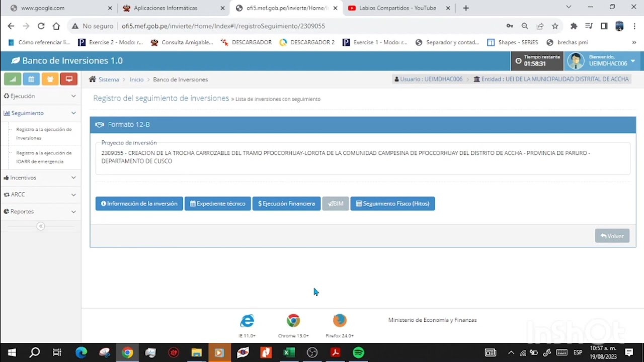This screenshot has width=644, height=362.
Task: Open the browser home page icon
Action: pos(56,26)
